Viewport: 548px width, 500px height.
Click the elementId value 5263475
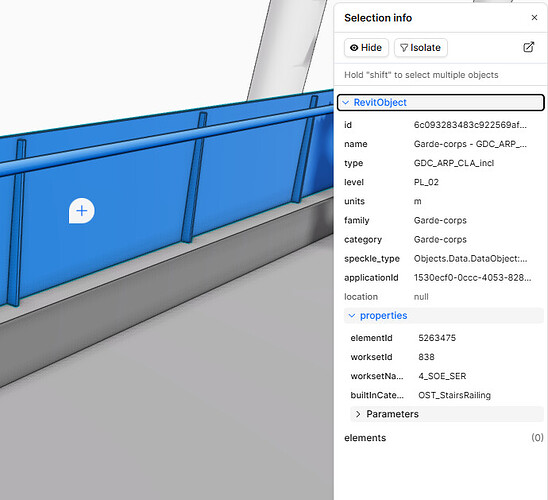(437, 338)
